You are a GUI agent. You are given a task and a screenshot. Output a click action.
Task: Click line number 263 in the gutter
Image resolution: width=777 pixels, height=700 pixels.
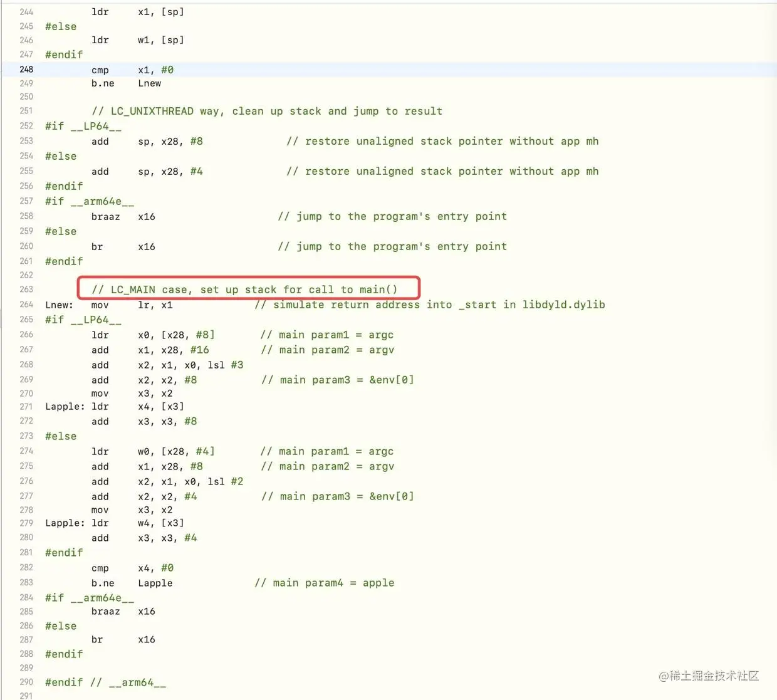26,289
